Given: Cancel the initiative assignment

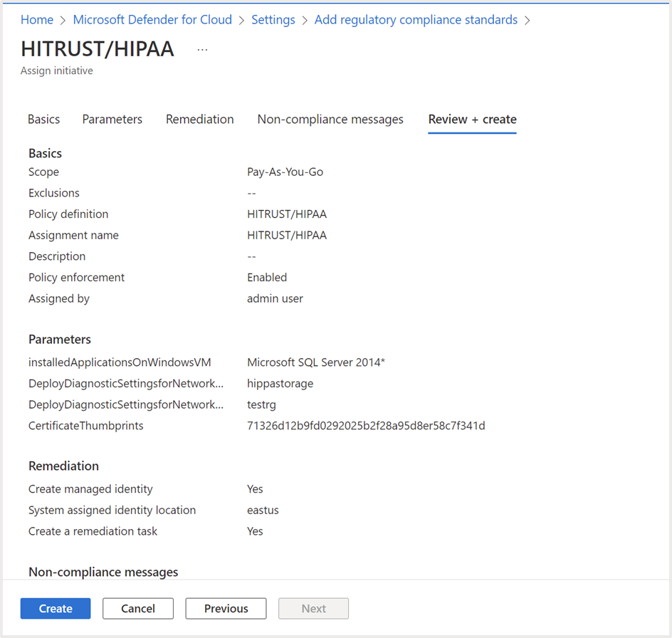Looking at the screenshot, I should (138, 609).
